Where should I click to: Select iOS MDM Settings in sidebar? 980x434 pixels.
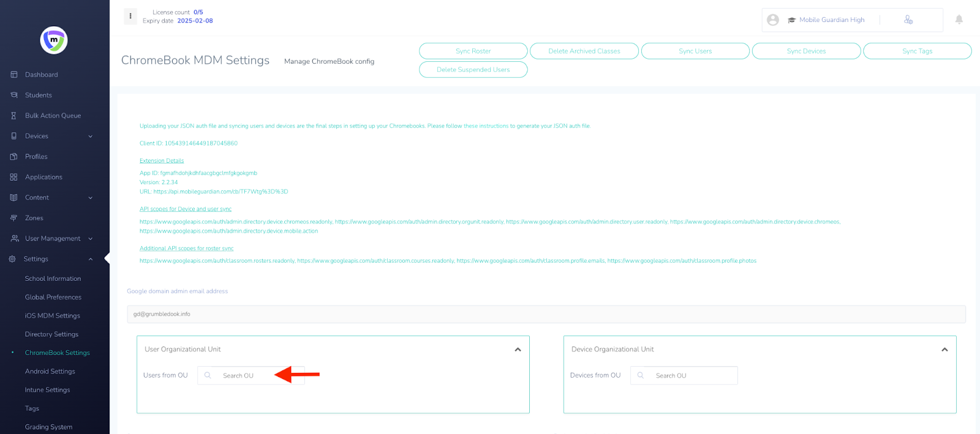point(52,316)
